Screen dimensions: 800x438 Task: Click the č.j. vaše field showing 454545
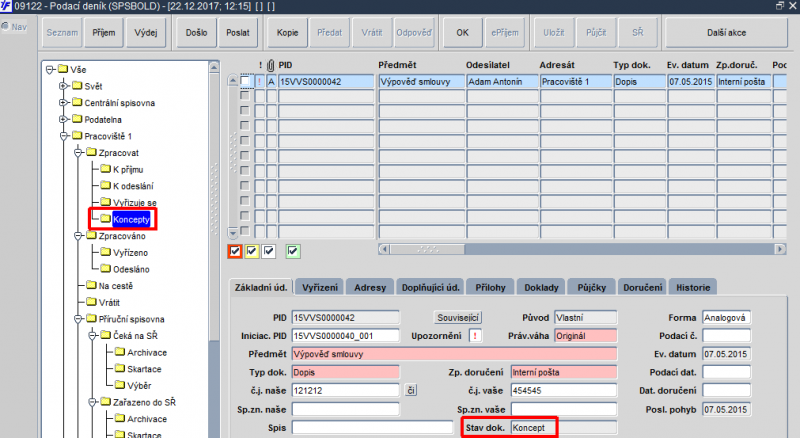pos(563,391)
